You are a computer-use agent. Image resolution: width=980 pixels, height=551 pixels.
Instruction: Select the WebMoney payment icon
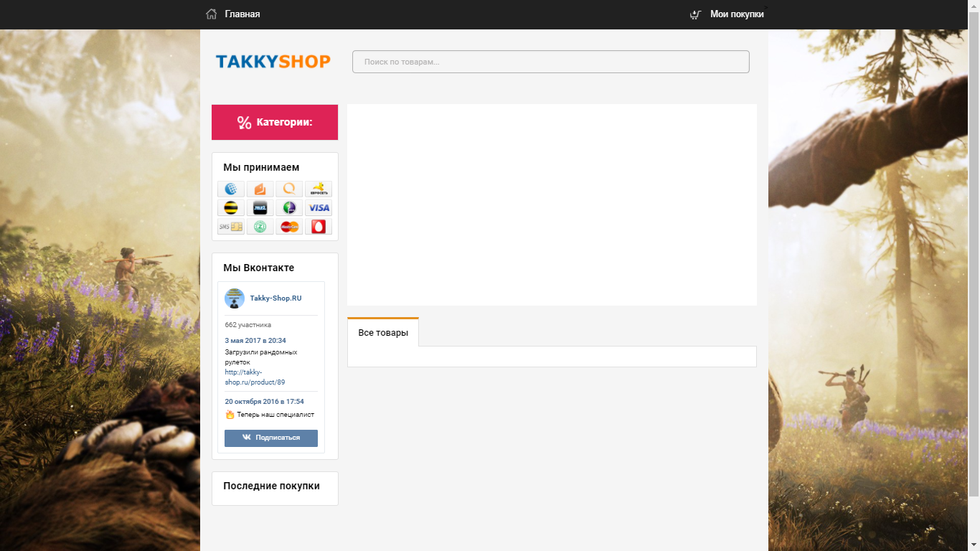(231, 189)
